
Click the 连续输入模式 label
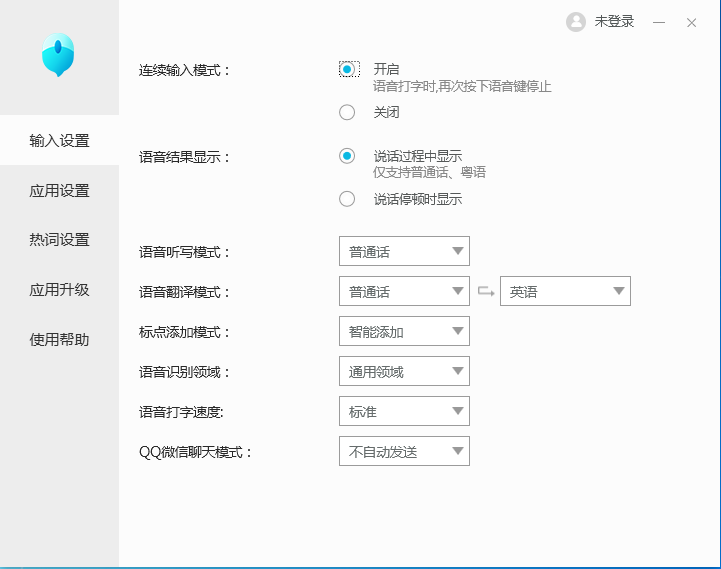click(x=184, y=70)
